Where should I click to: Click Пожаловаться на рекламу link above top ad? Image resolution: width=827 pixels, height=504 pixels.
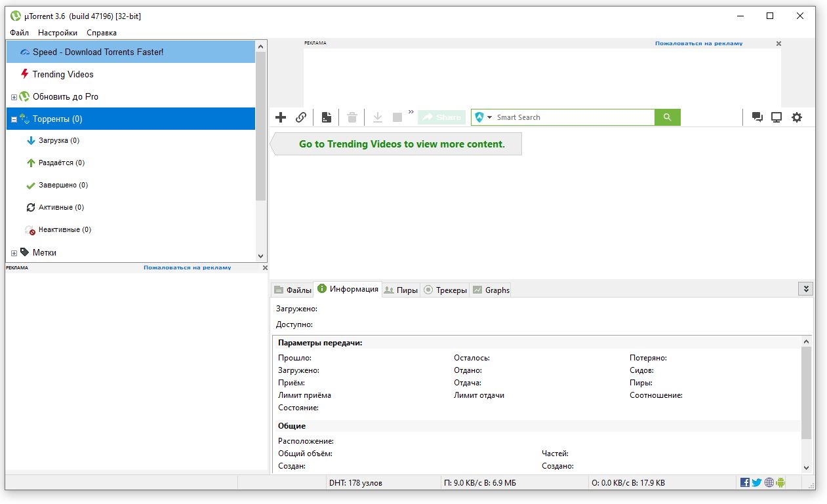(x=698, y=43)
